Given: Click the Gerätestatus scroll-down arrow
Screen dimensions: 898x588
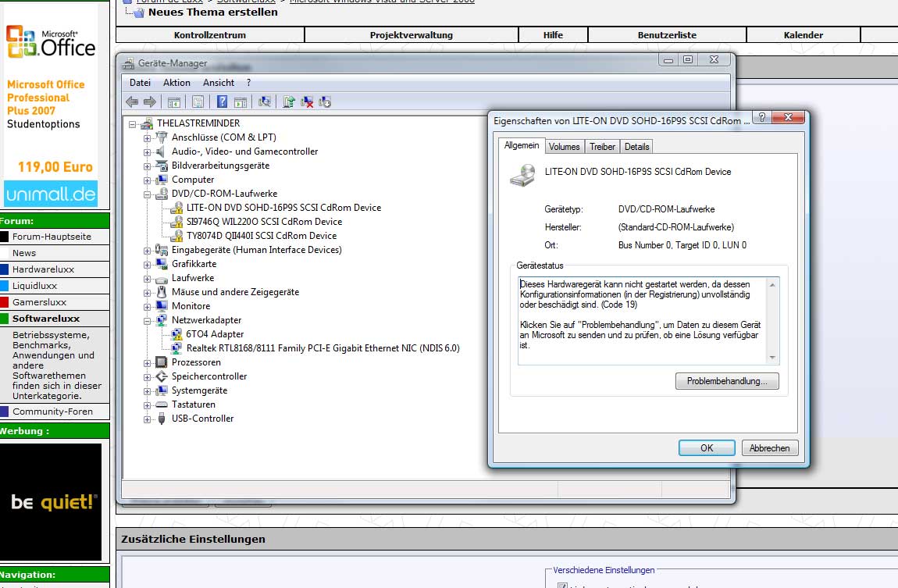Looking at the screenshot, I should 772,358.
